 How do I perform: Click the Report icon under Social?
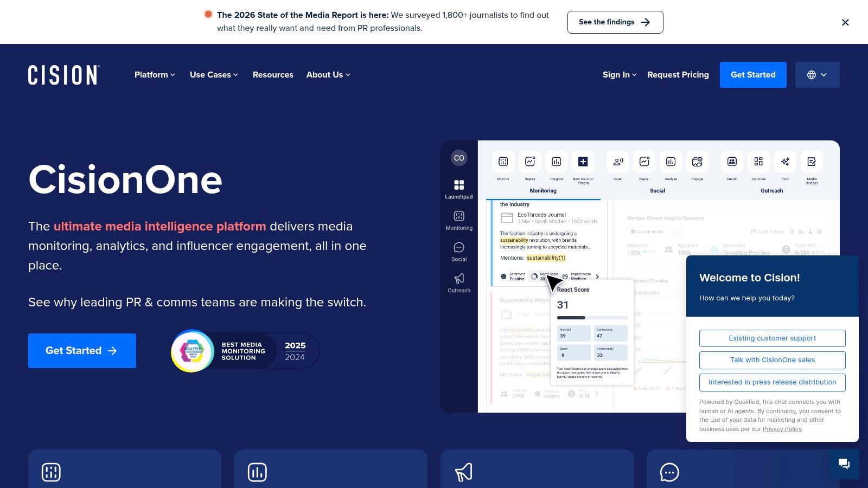coord(644,162)
